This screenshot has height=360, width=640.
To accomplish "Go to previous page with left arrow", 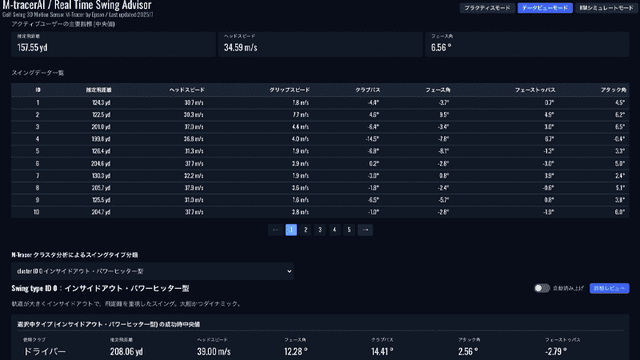I will click(x=276, y=230).
